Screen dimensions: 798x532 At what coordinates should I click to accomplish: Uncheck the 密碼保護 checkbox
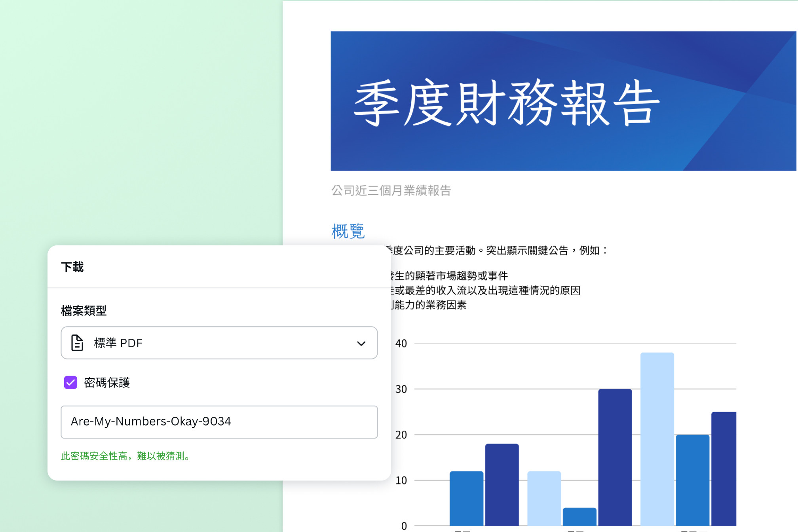click(70, 382)
